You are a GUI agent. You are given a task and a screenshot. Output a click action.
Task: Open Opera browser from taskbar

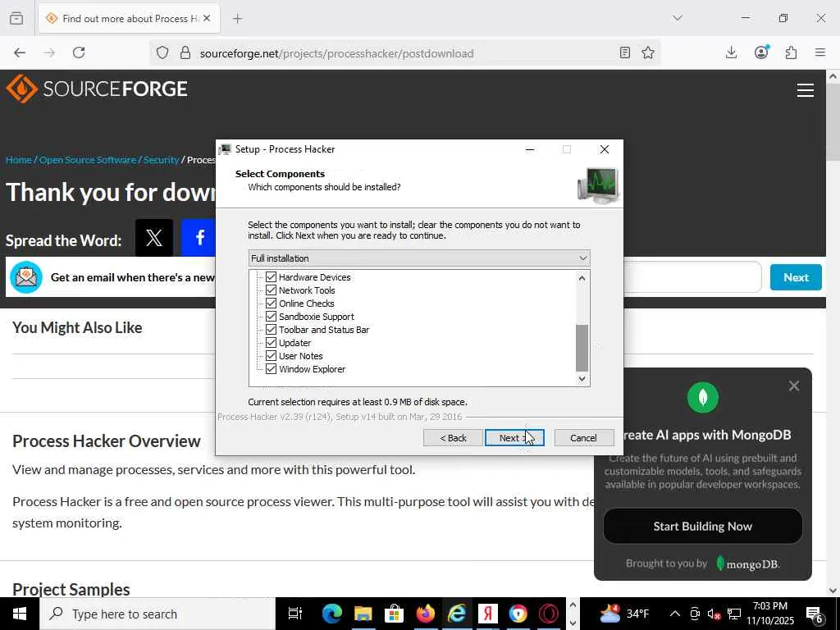coord(549,614)
